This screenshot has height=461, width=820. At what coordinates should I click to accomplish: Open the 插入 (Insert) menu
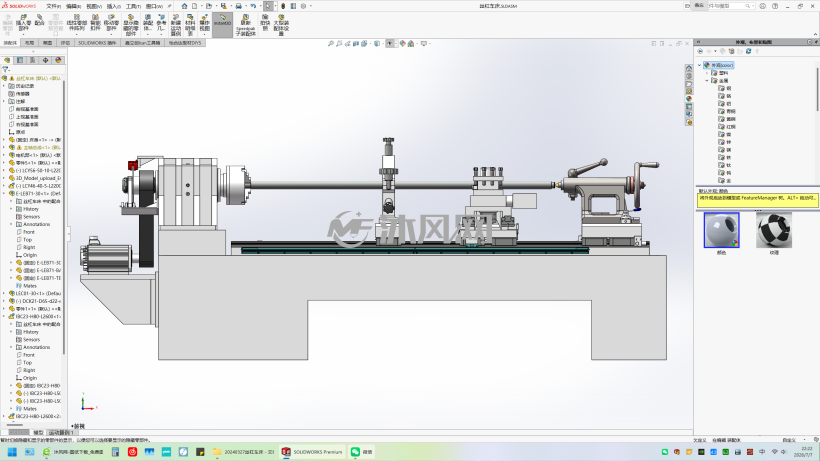(x=113, y=6)
